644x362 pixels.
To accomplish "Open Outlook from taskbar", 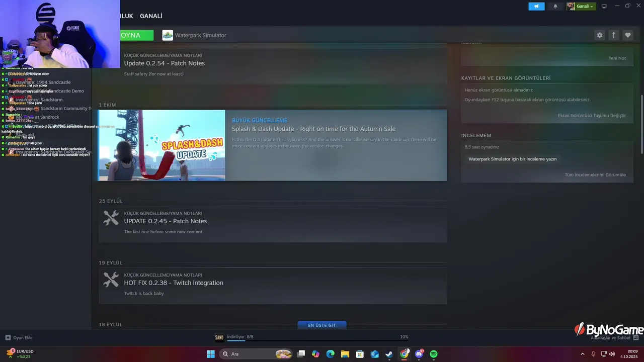I will point(374,354).
